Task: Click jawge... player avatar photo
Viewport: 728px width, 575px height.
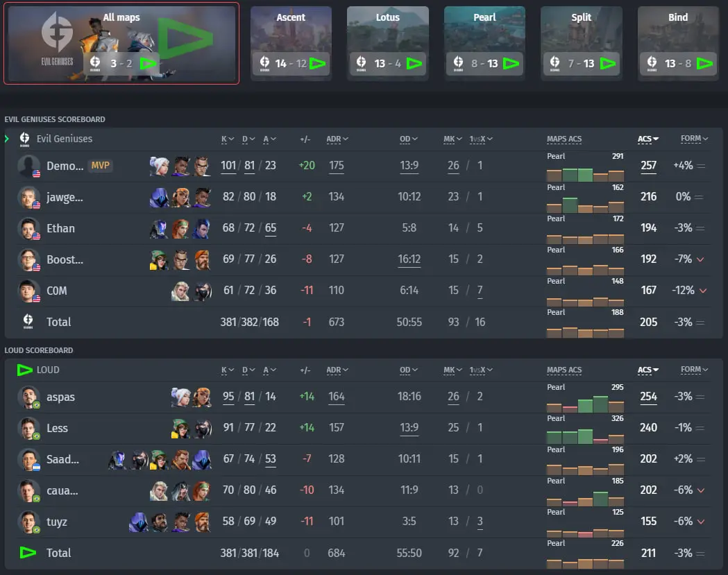Action: (28, 197)
